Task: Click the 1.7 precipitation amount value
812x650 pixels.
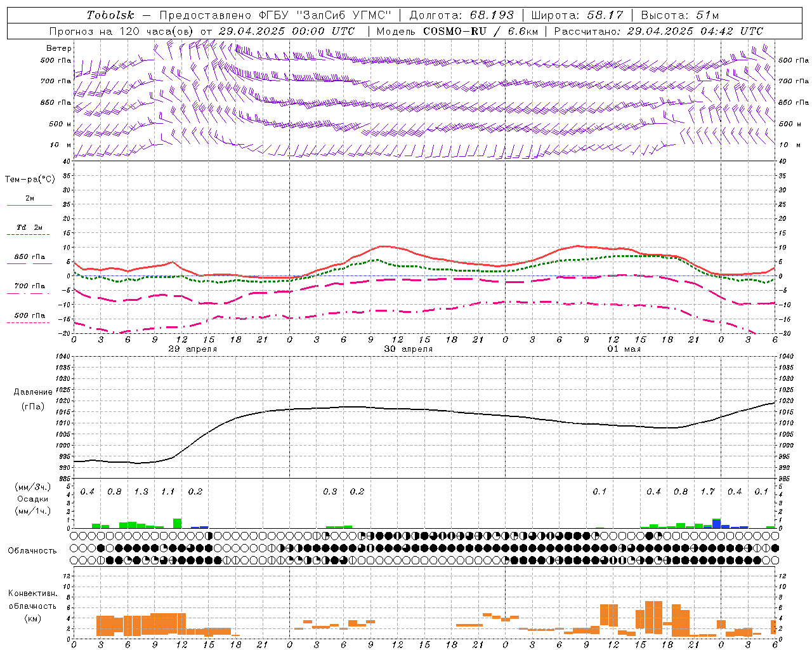Action: pyautogui.click(x=707, y=492)
